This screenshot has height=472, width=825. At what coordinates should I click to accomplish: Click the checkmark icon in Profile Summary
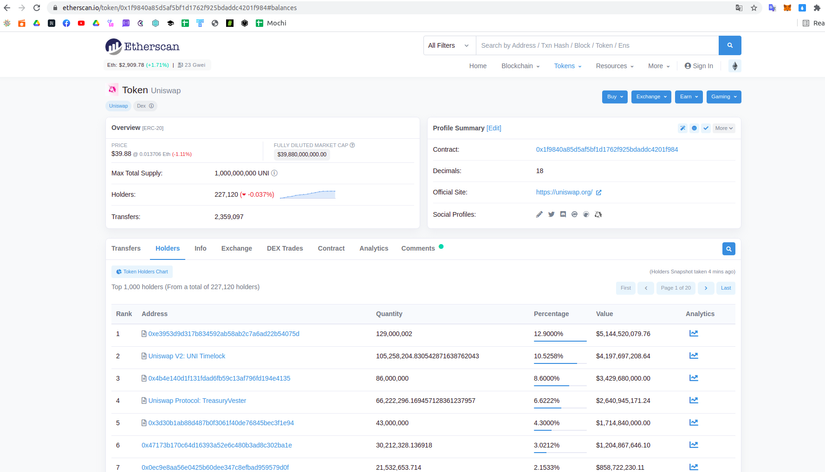(x=706, y=128)
